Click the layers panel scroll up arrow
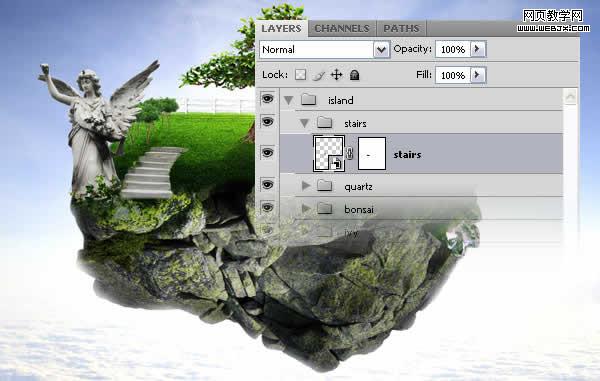 [570, 98]
